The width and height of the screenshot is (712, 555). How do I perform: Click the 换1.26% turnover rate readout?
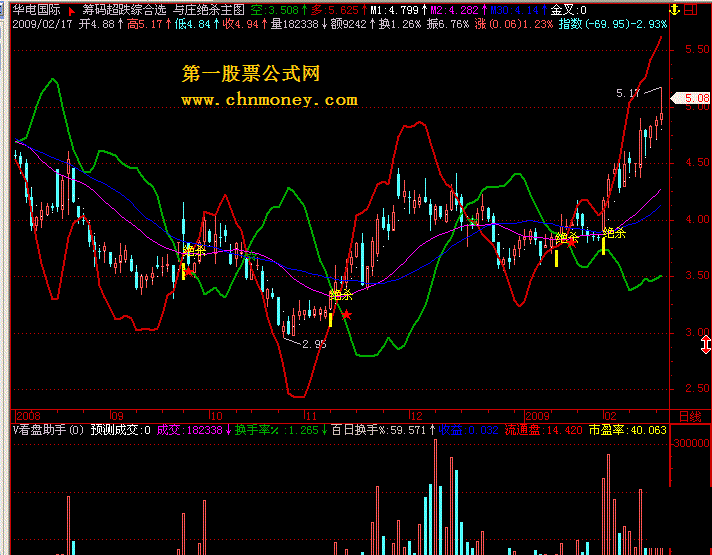[400, 24]
